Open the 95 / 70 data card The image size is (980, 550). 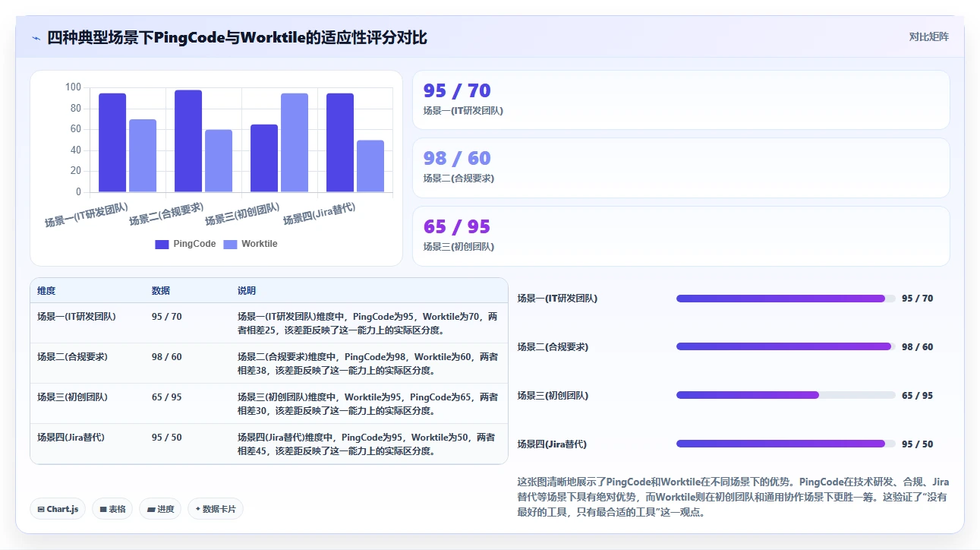681,100
